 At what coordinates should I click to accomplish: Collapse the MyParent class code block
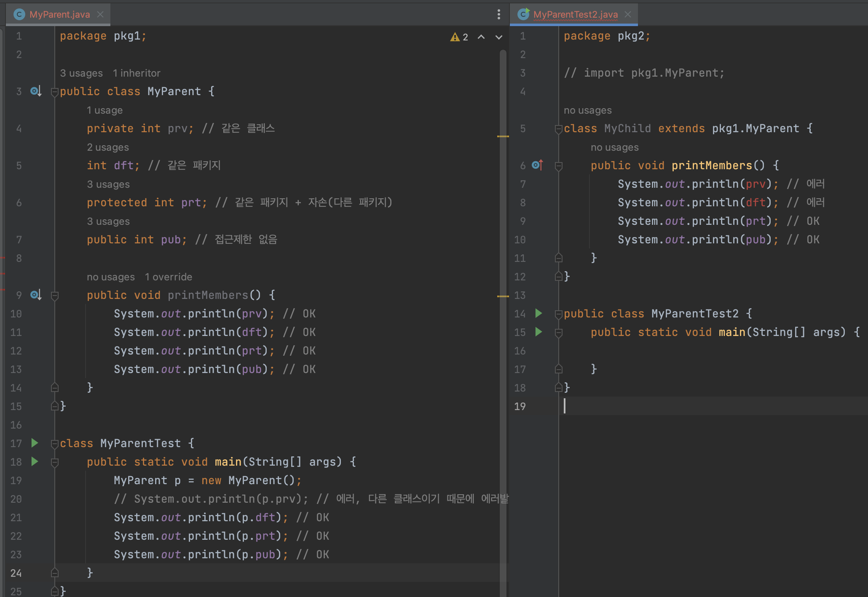click(x=54, y=91)
